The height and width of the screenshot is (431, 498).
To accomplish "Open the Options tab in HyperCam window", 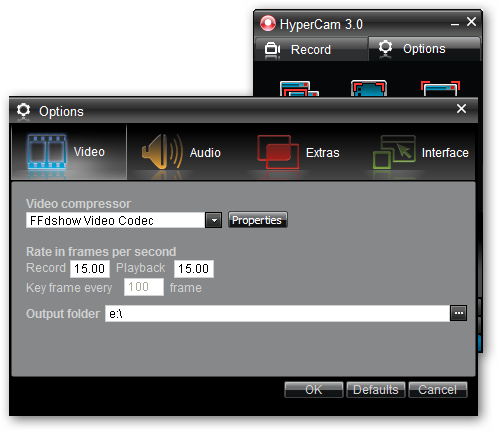I will [x=424, y=49].
